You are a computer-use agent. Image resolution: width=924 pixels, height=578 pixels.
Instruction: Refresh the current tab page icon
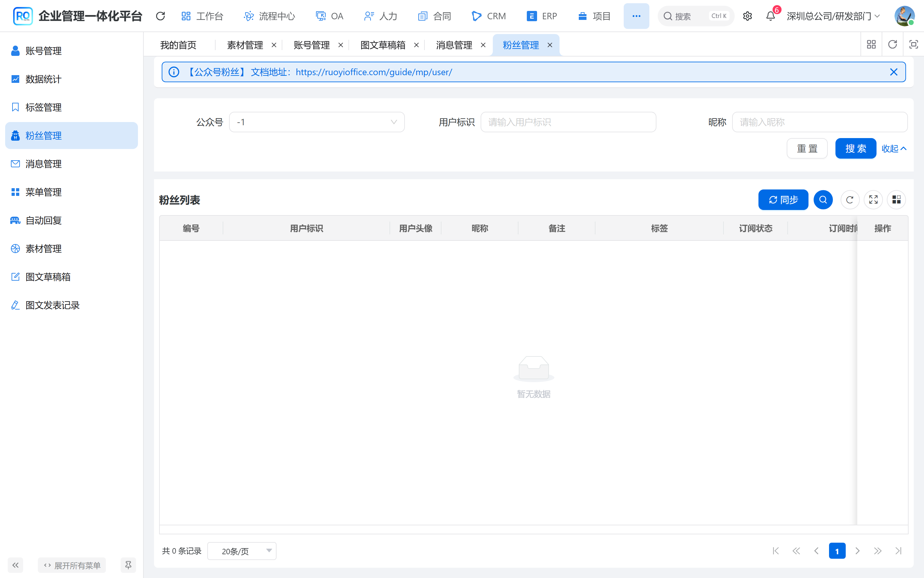(x=892, y=45)
